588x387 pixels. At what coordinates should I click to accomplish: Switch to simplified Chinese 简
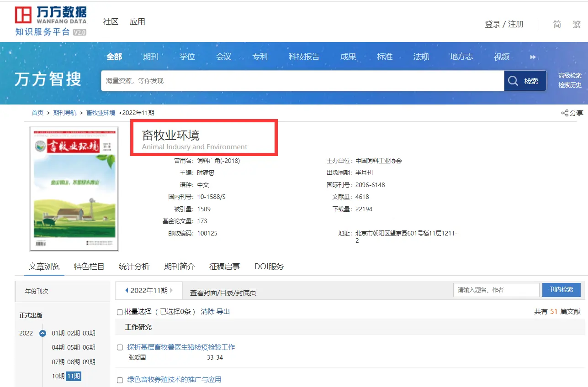[x=557, y=24]
